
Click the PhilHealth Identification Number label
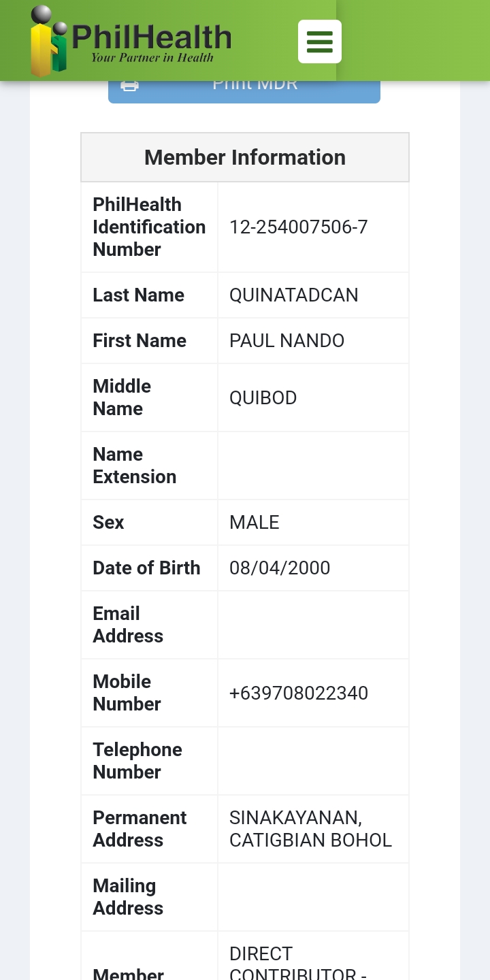point(149,227)
